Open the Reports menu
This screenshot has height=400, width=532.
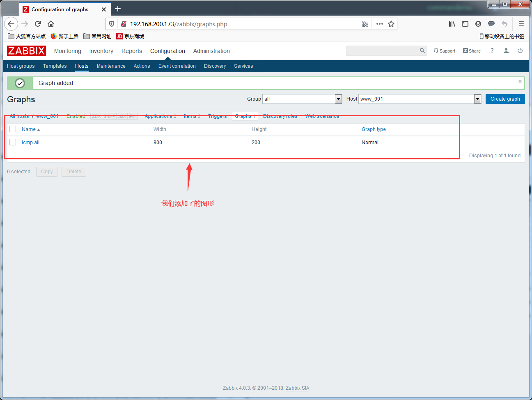coord(132,51)
